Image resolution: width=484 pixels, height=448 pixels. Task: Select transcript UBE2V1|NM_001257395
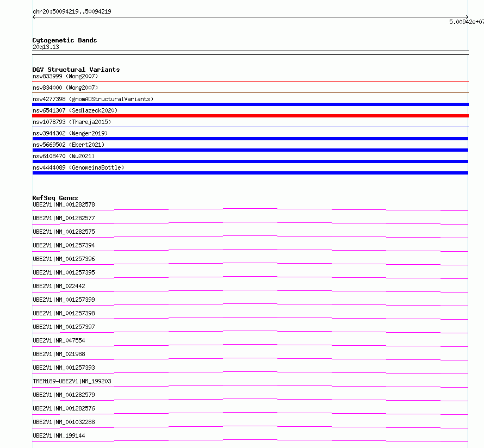tap(64, 272)
